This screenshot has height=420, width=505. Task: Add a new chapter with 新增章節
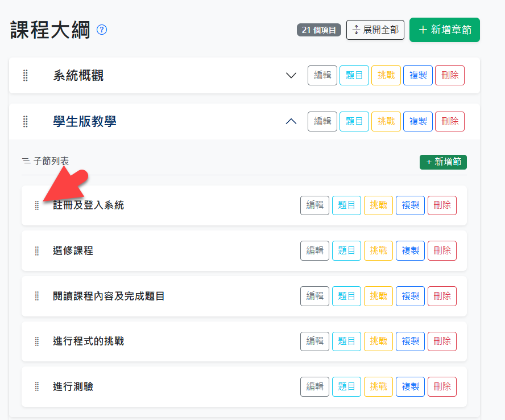(x=444, y=30)
